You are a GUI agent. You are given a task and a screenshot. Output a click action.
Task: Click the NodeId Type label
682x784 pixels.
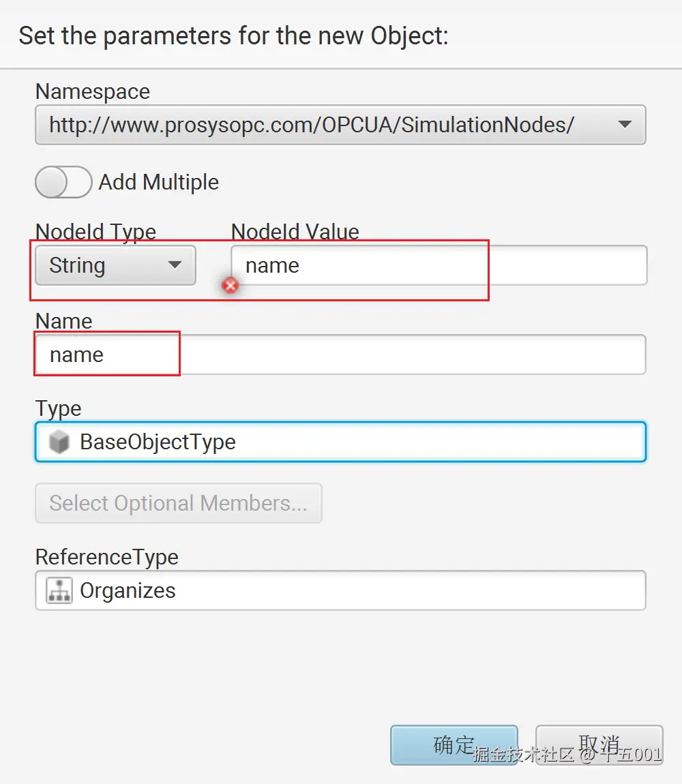click(95, 232)
